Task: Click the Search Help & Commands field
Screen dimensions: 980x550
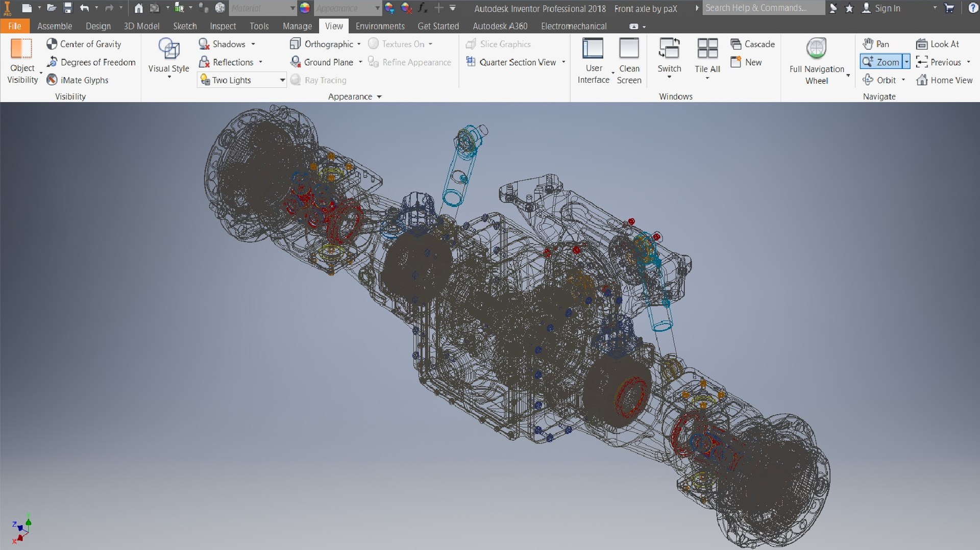Action: click(763, 8)
